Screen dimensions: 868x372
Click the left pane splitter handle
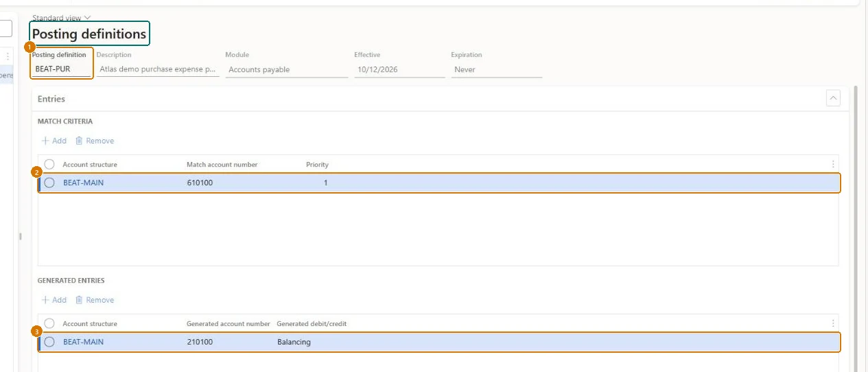pyautogui.click(x=20, y=236)
